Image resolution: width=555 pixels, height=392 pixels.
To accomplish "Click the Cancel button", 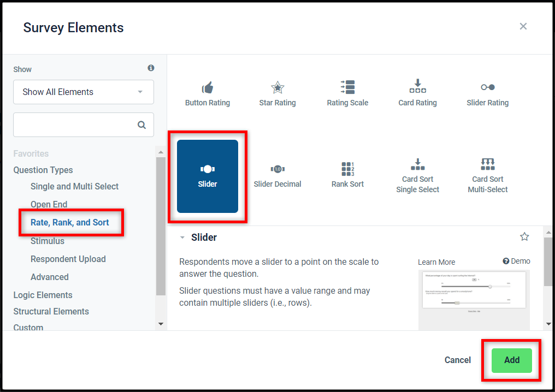I will click(457, 360).
